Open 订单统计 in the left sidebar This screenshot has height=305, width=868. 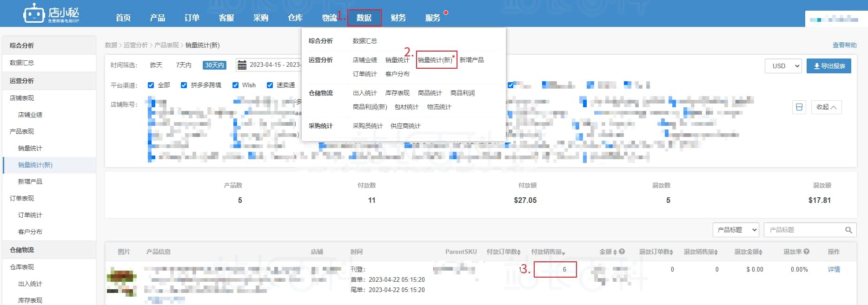click(x=30, y=215)
